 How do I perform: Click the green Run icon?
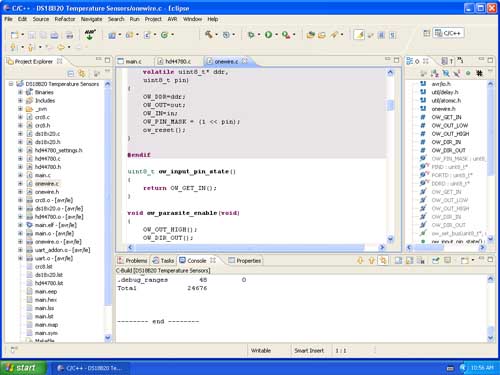coord(268,34)
